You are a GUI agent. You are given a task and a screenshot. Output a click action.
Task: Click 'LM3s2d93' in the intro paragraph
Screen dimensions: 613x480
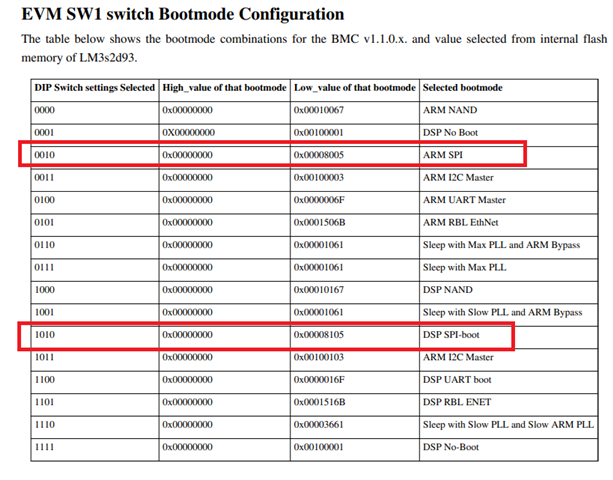(x=108, y=58)
